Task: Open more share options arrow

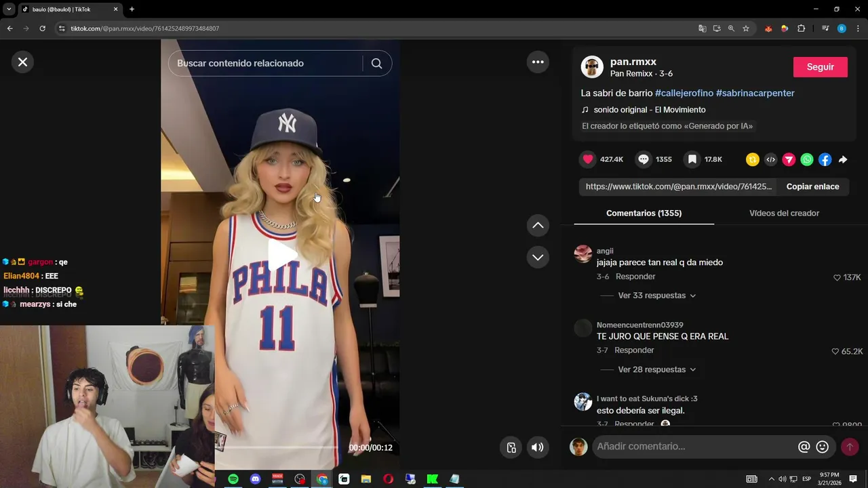Action: pyautogui.click(x=843, y=159)
